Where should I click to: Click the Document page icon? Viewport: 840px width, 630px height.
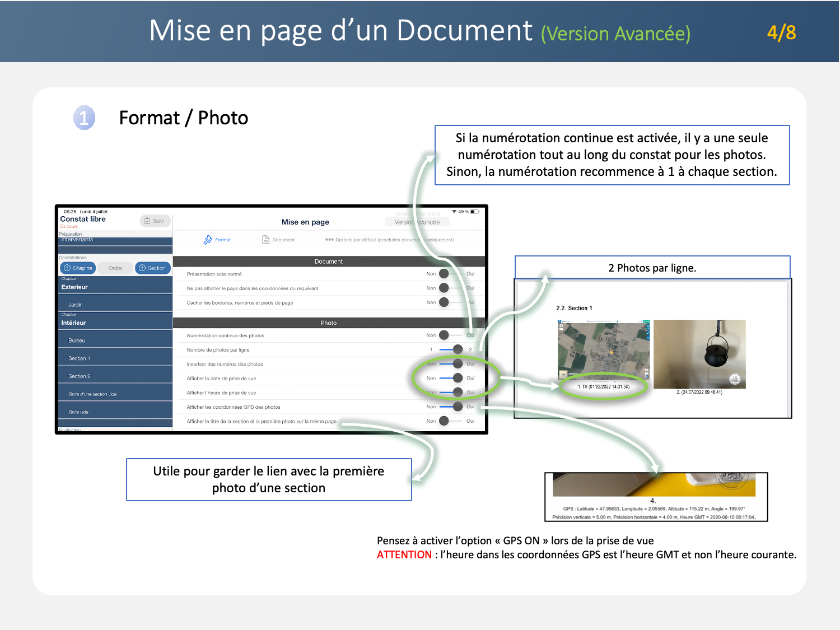pos(266,240)
